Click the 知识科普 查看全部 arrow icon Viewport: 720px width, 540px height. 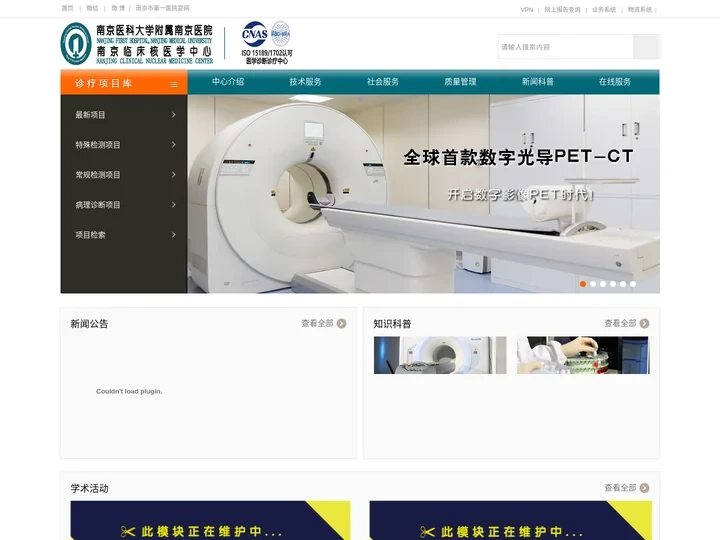(x=644, y=323)
